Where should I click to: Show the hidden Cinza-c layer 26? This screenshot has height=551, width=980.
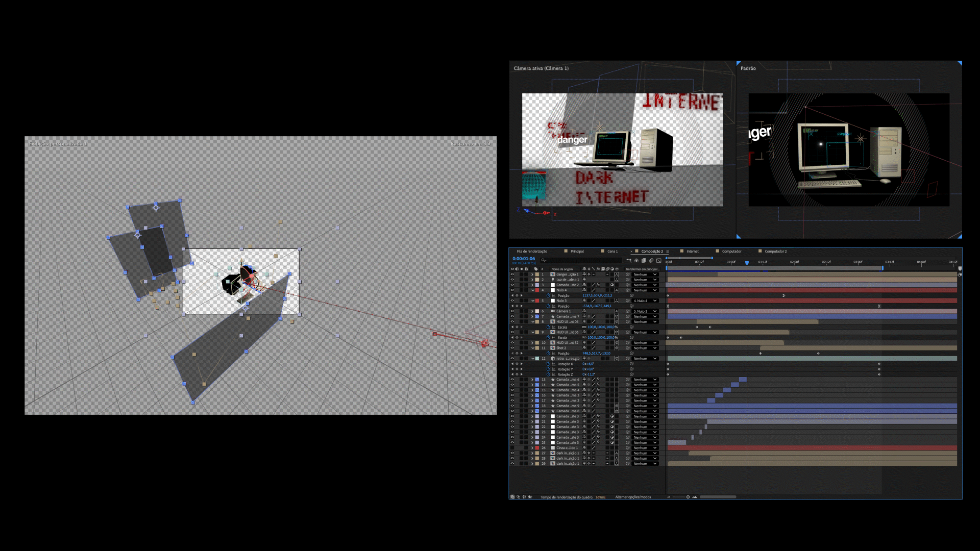click(x=512, y=448)
